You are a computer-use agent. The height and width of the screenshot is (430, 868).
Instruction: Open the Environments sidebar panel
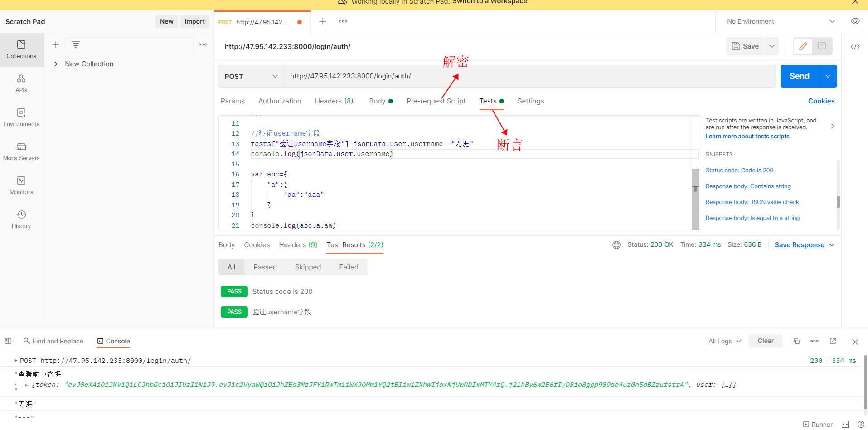21,118
